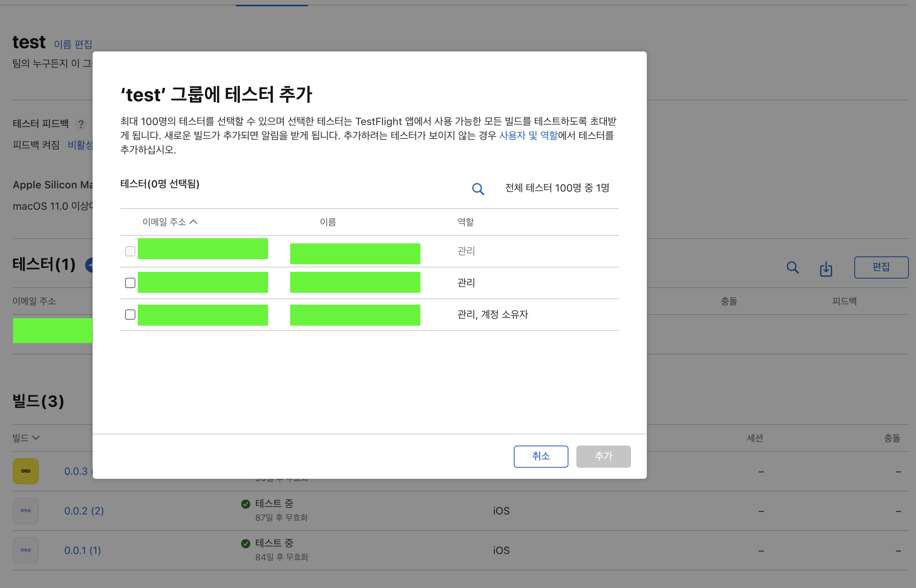The width and height of the screenshot is (916, 588).
Task: Toggle the build column sort chevron
Action: pyautogui.click(x=36, y=438)
